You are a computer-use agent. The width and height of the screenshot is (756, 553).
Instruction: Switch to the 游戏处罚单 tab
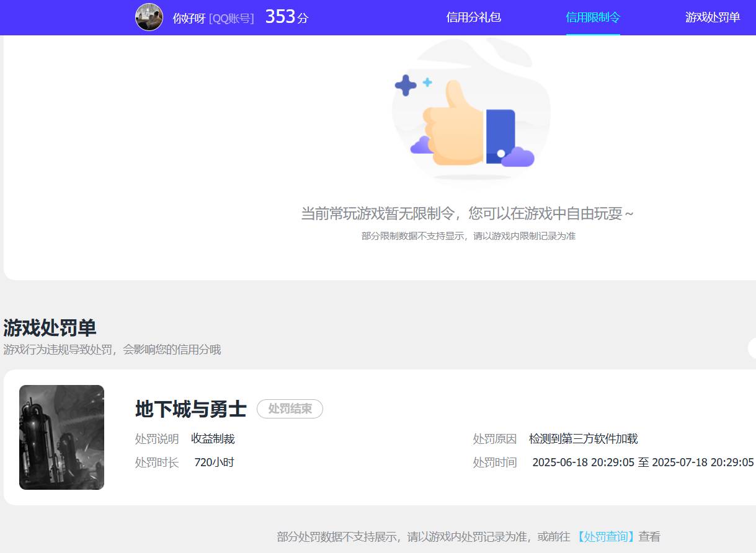tap(712, 17)
